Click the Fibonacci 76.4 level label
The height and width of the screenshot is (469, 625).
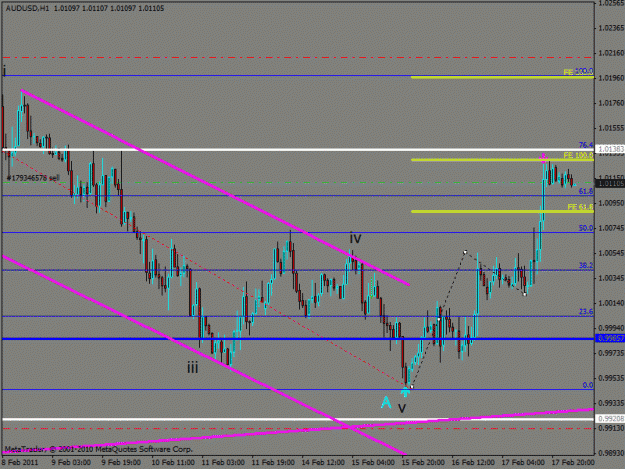tap(586, 145)
